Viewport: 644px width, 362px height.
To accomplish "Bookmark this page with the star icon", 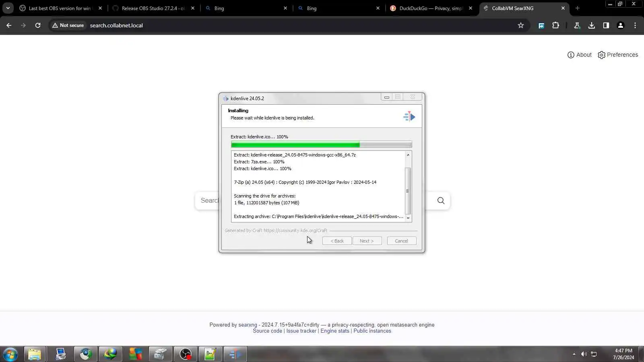I will tap(521, 25).
